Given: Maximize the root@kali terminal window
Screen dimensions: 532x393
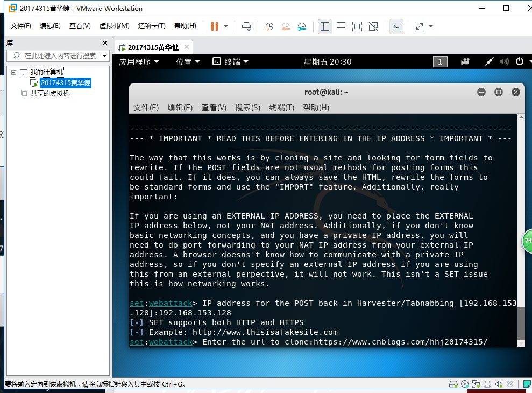Looking at the screenshot, I should 499,92.
